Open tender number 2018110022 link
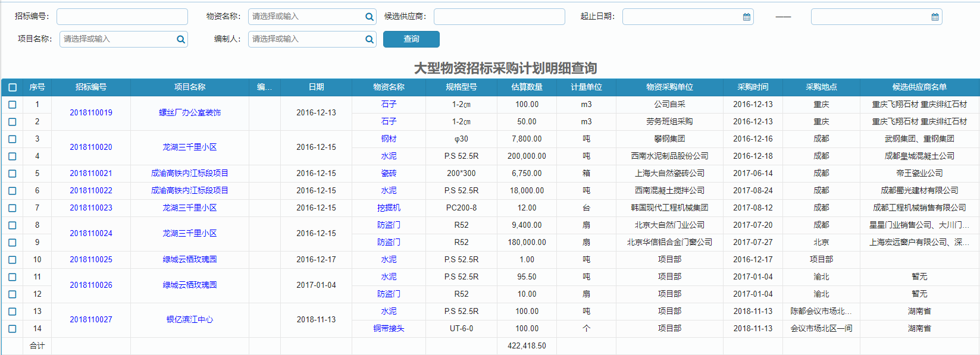 [x=91, y=191]
